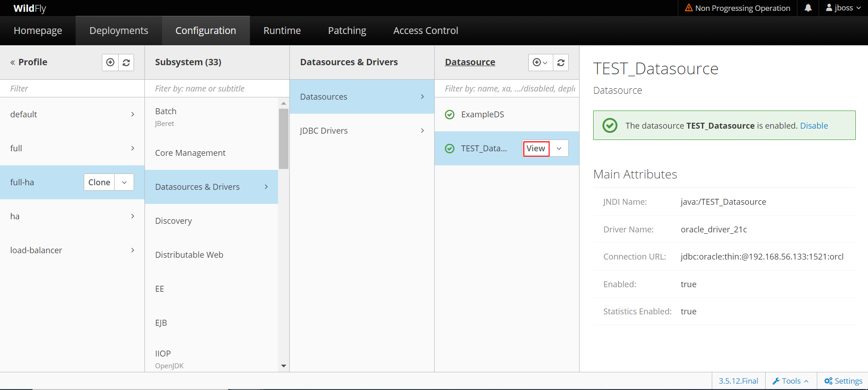Focus the Datasource filter field
Image resolution: width=868 pixels, height=390 pixels.
tap(507, 88)
